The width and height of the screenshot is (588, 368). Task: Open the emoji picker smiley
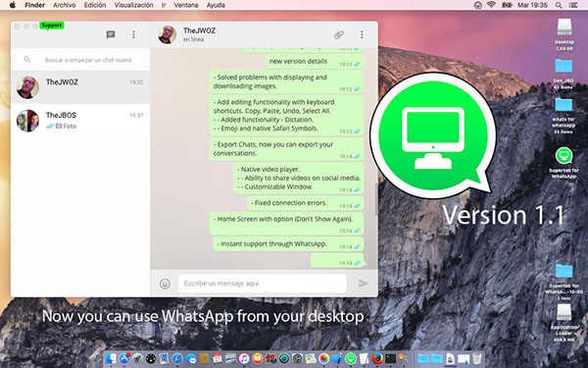pos(165,284)
